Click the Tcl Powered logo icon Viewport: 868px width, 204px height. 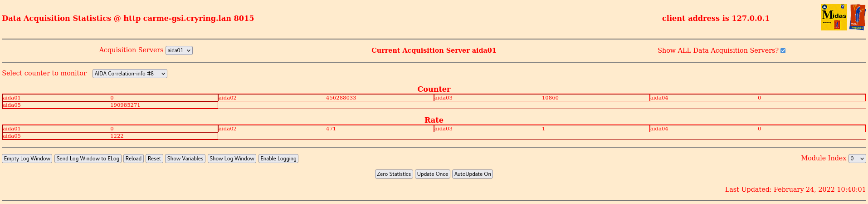click(x=858, y=17)
